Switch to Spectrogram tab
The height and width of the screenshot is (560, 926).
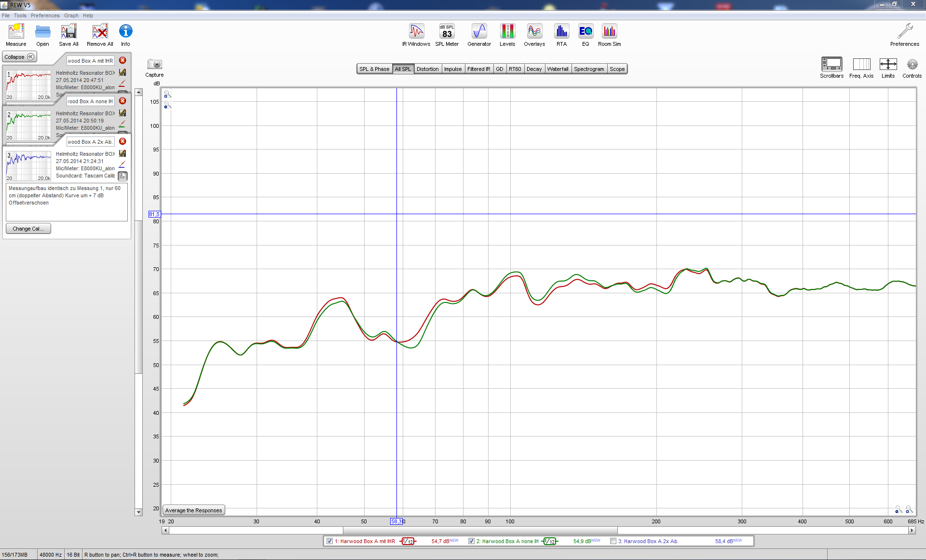589,69
